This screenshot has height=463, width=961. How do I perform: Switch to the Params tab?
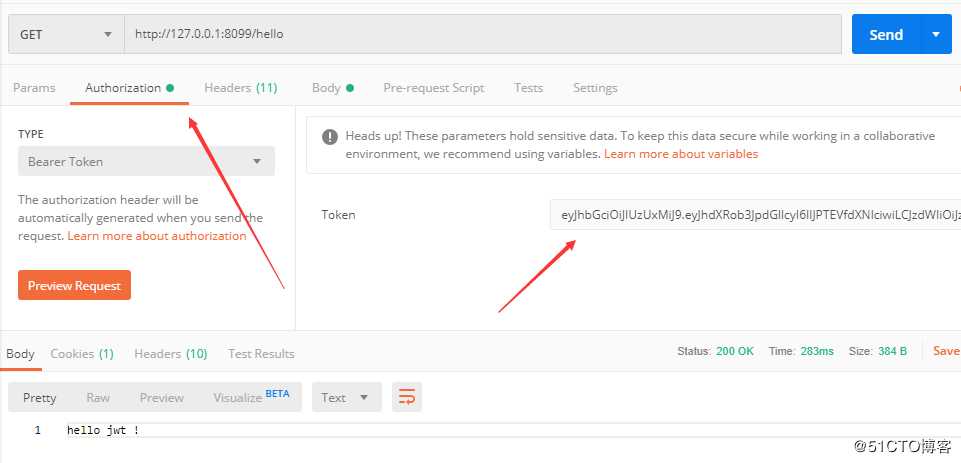[x=34, y=88]
